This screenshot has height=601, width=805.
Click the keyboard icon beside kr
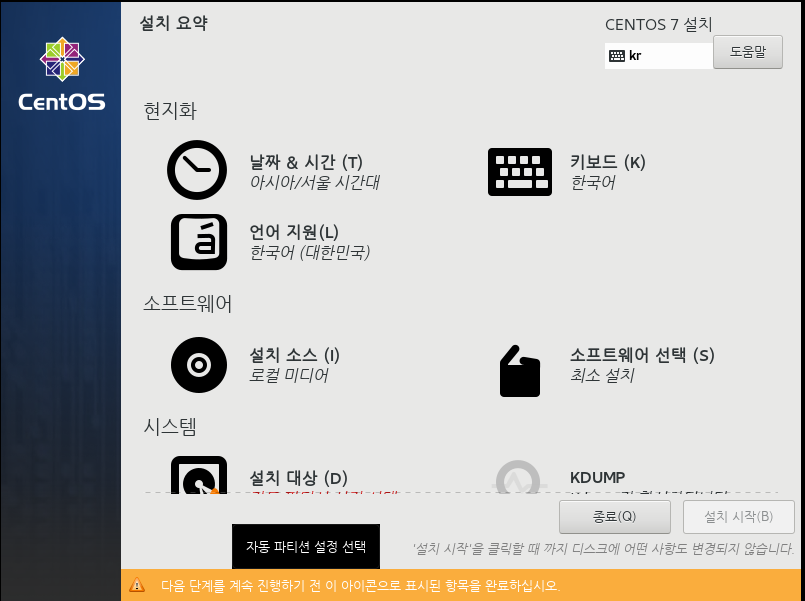tap(617, 55)
